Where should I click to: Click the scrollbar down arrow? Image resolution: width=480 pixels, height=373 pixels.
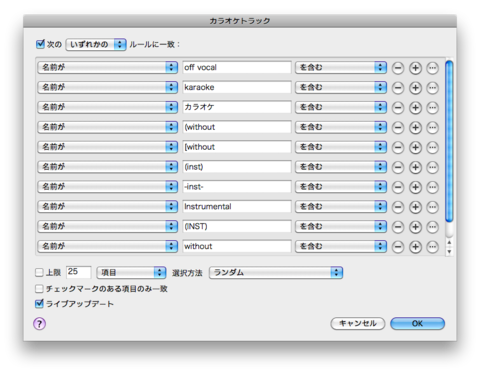449,252
